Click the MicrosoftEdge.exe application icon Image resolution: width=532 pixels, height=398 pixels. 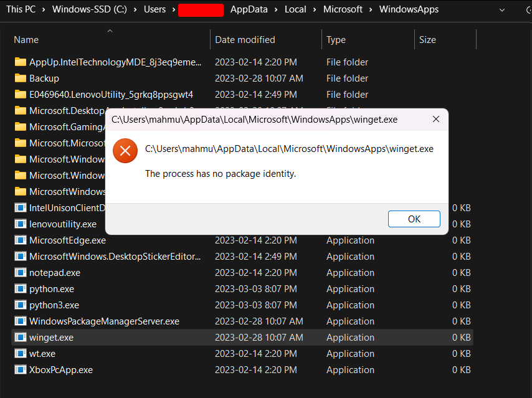tap(21, 240)
